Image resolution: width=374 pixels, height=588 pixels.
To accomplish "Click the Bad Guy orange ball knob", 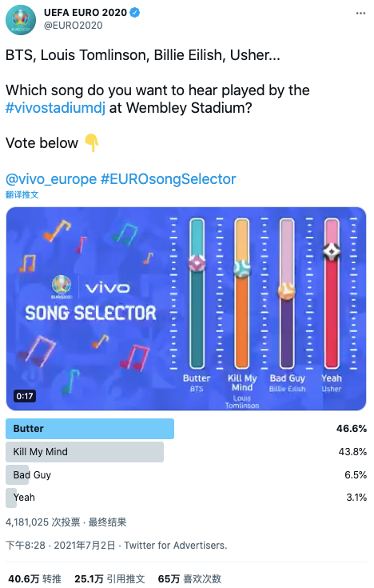I will pyautogui.click(x=287, y=291).
